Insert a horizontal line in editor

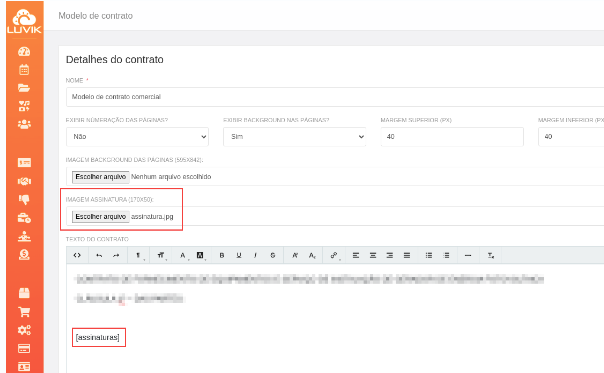click(468, 255)
